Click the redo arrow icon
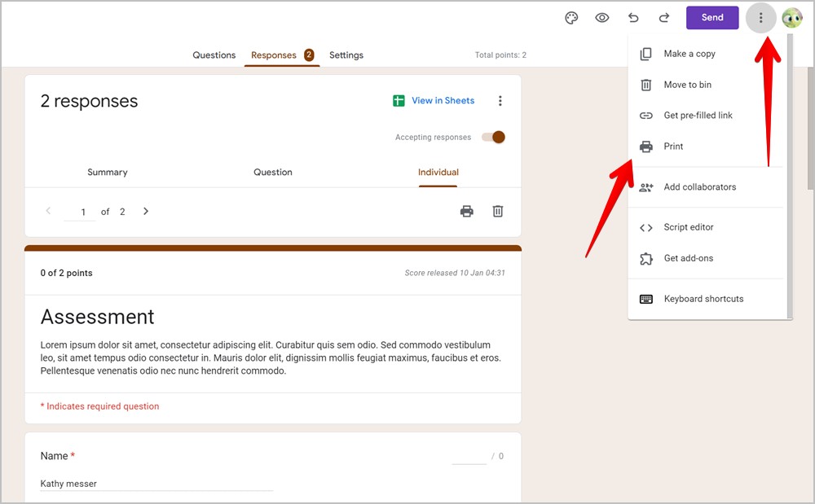The image size is (815, 504). [663, 18]
